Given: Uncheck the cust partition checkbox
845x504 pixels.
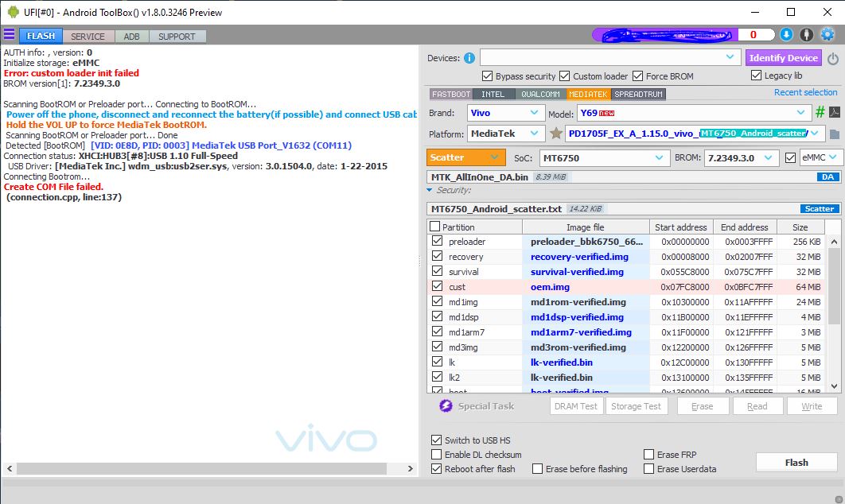Looking at the screenshot, I should coord(437,286).
